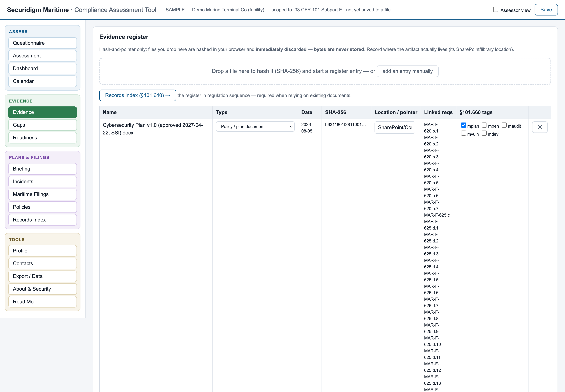Open Maritime Filings

43,194
